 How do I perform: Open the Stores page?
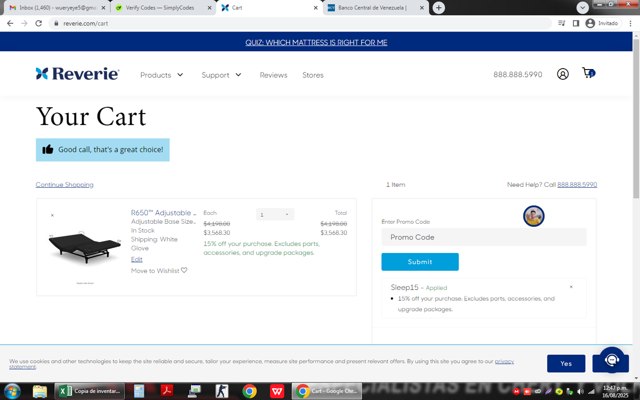(x=313, y=75)
